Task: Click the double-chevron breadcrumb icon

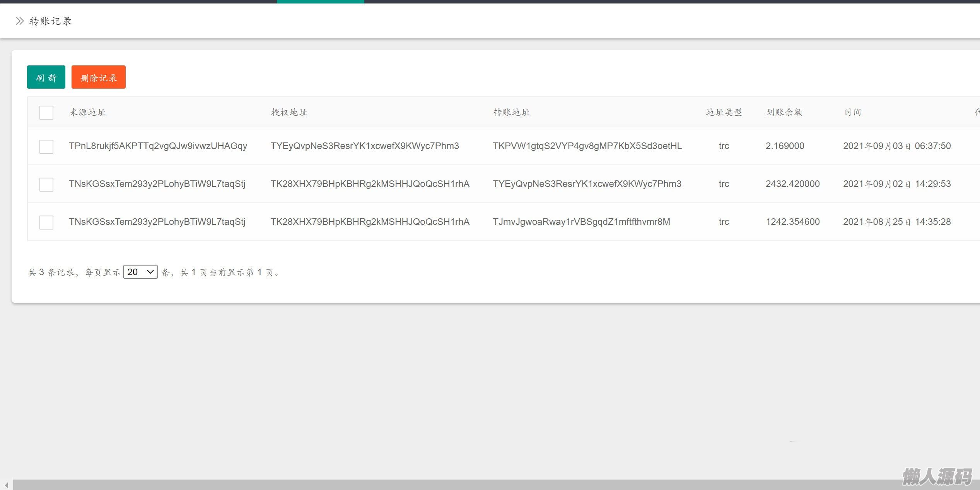Action: (x=20, y=21)
